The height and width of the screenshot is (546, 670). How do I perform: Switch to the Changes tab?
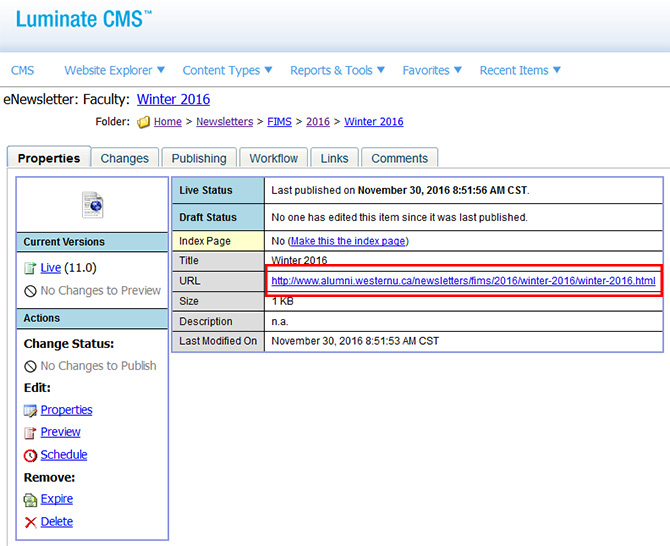click(x=124, y=158)
